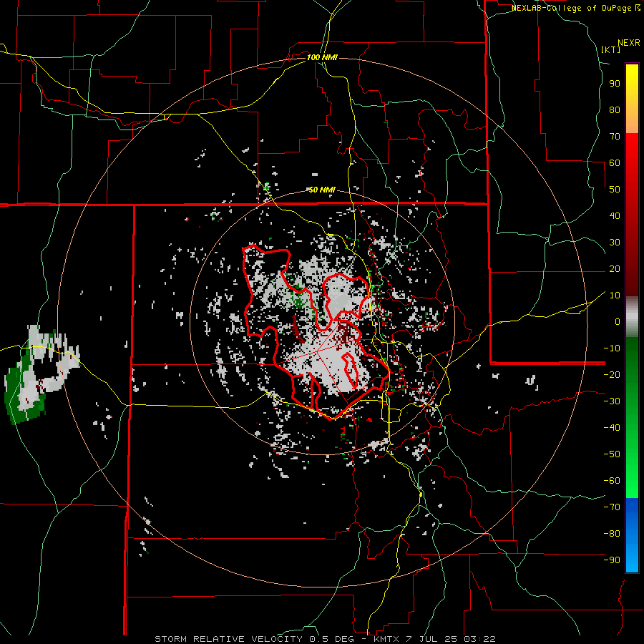This screenshot has width=644, height=644.
Task: Click the '-40' value on velocity scale
Action: tap(612, 428)
